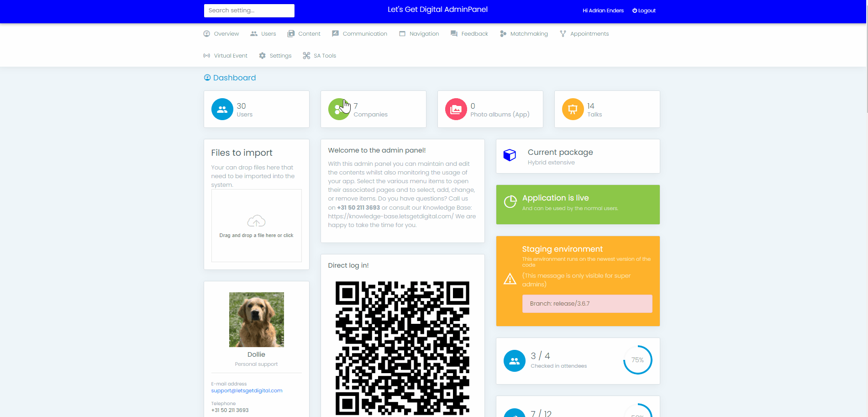This screenshot has height=417, width=868.
Task: Click the Branch: release/3.6.7 field
Action: [x=587, y=304]
